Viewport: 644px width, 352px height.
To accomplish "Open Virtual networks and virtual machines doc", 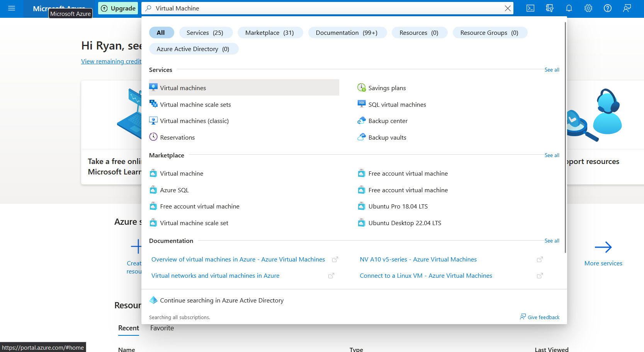I will (216, 275).
